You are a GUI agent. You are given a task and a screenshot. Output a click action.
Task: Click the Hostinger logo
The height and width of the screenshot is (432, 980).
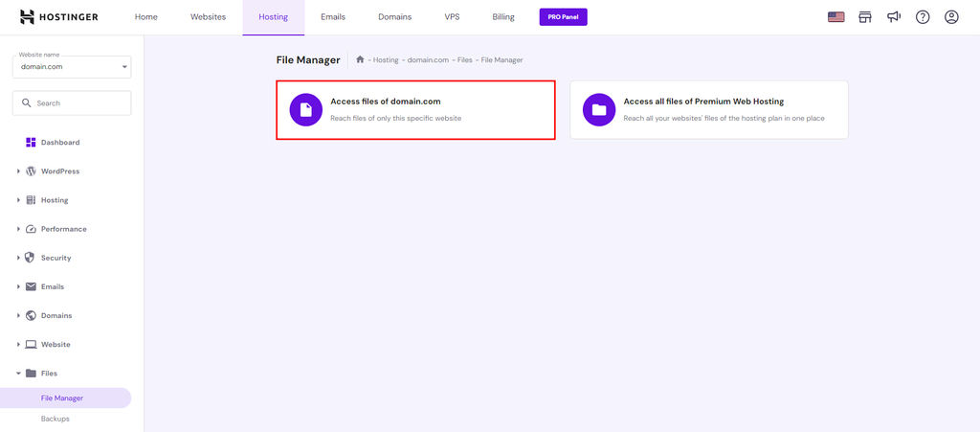click(58, 17)
